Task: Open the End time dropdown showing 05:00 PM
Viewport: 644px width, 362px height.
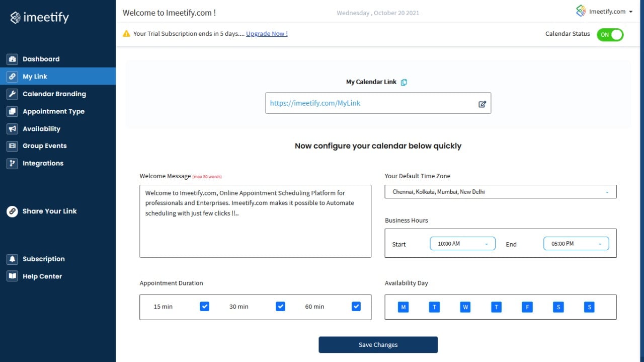Action: click(x=576, y=243)
